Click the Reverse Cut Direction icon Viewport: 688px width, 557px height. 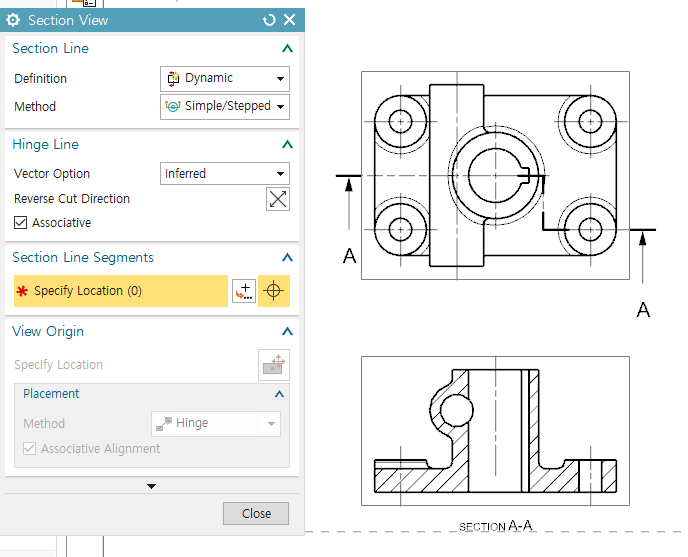(x=278, y=199)
